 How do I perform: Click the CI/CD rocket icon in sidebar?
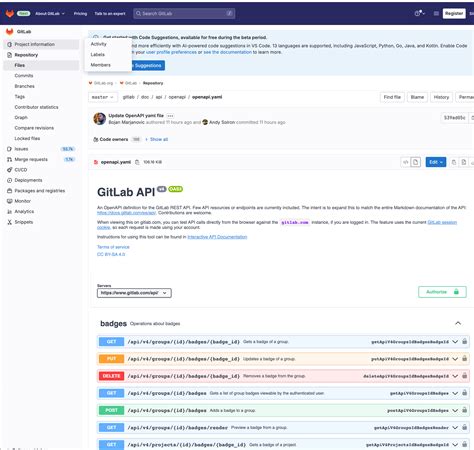[x=9, y=170]
